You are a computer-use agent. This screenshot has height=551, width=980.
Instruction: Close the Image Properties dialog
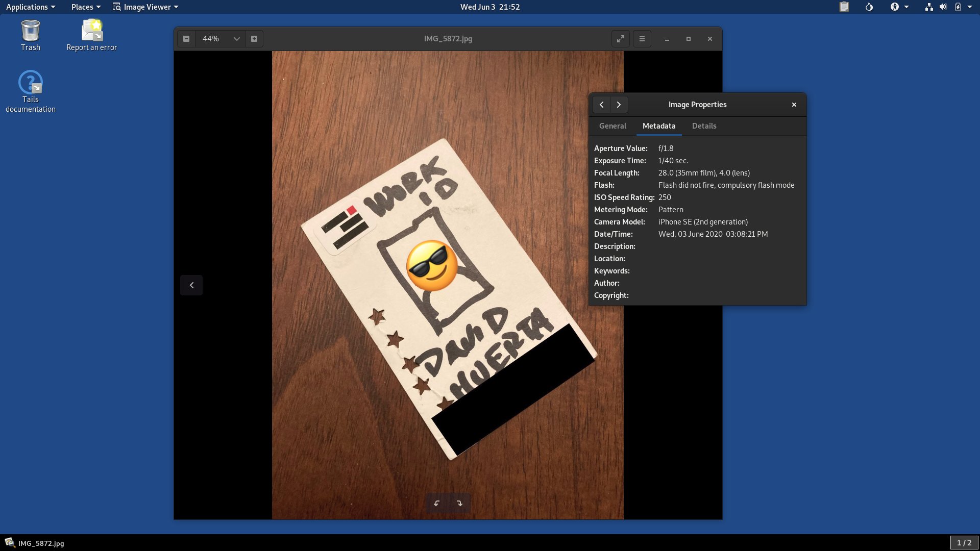tap(794, 105)
